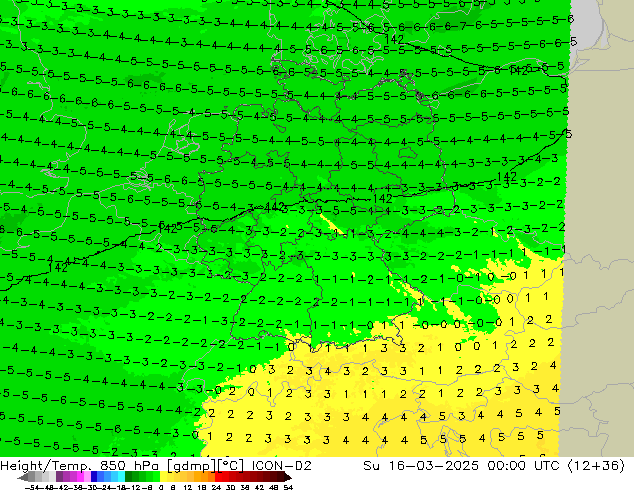The width and height of the screenshot is (634, 490).
Task: Pick the magenta swatch on the color scale
Action: tap(80, 477)
